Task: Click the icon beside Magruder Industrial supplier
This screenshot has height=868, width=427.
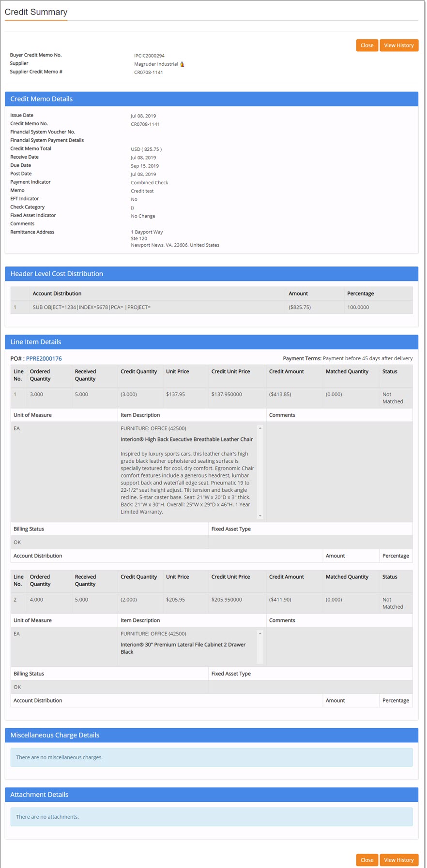Action: [x=182, y=64]
